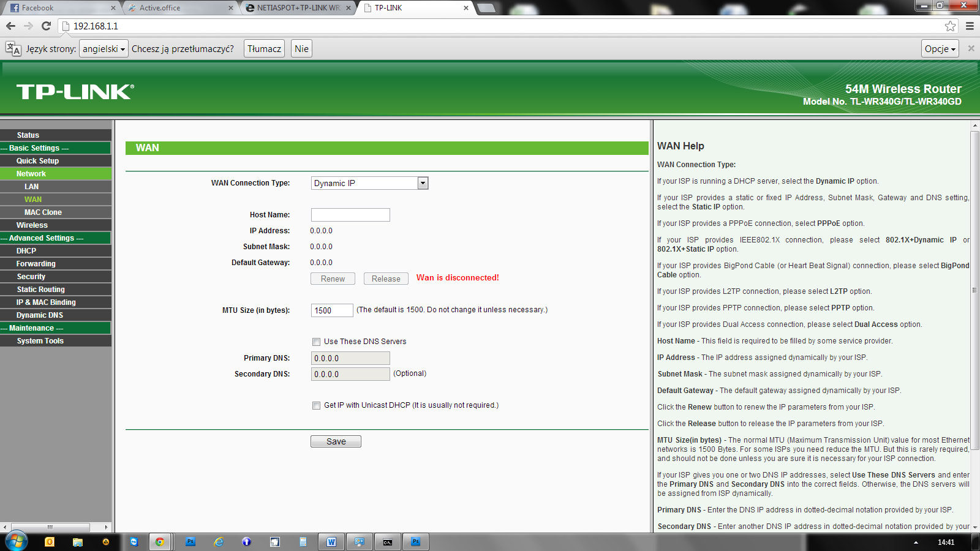Viewport: 980px width, 551px height.
Task: Switch to Chrome in the taskbar
Action: click(159, 542)
